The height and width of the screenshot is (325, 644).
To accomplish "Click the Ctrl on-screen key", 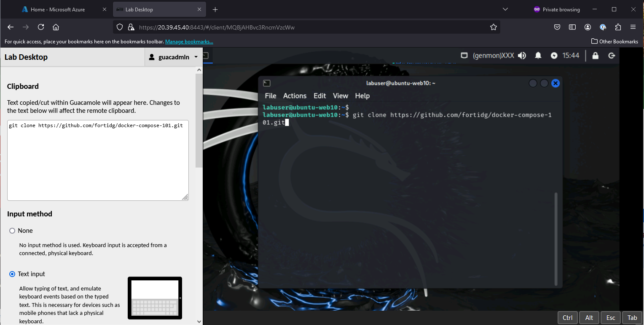I will click(567, 318).
